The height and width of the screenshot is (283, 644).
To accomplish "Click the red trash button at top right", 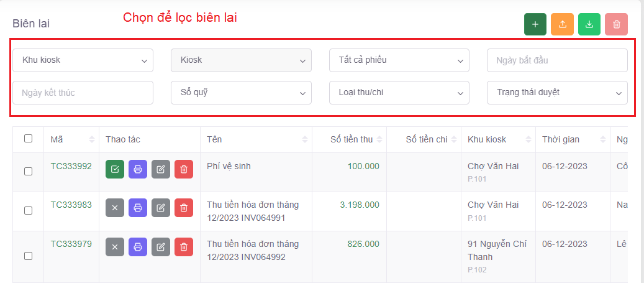I will [616, 24].
